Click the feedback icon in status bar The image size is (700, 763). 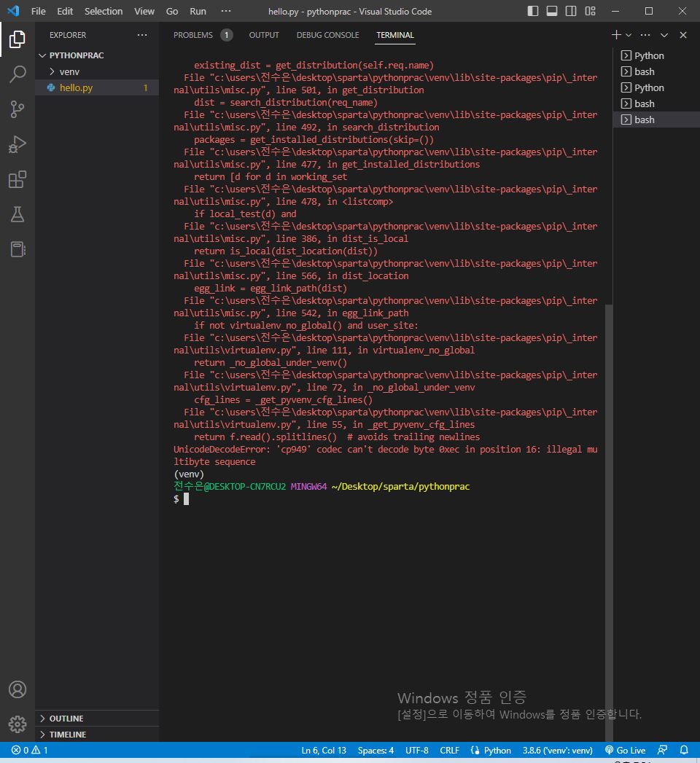662,750
